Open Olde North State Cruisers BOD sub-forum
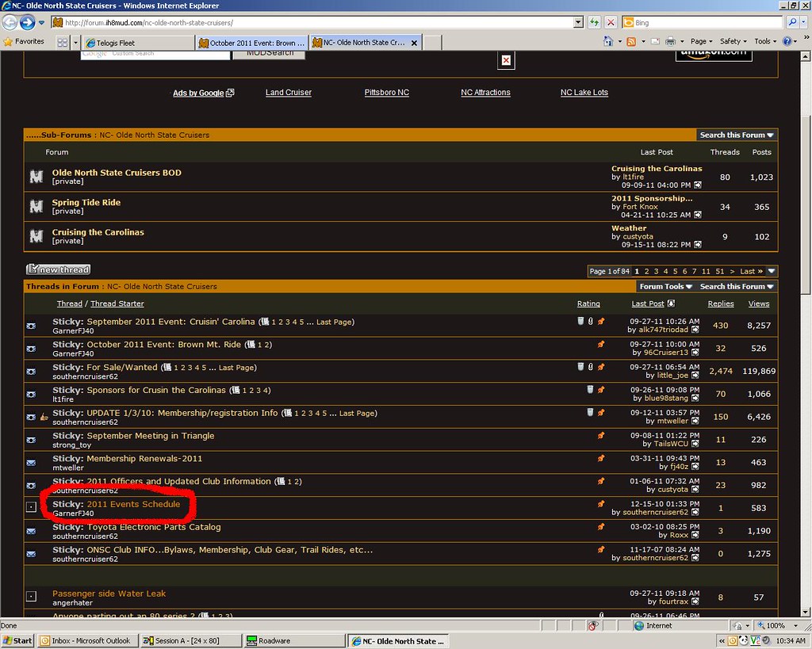Viewport: 812px width, 649px height. [x=117, y=173]
